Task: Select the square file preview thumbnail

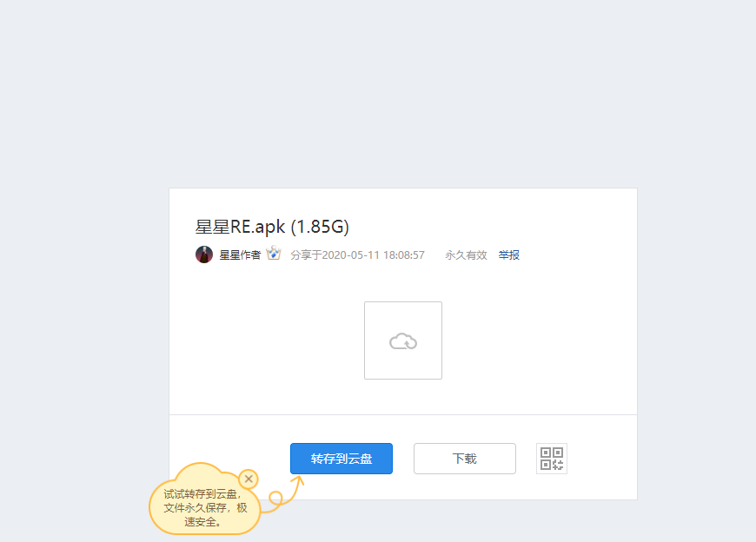Action: click(403, 340)
